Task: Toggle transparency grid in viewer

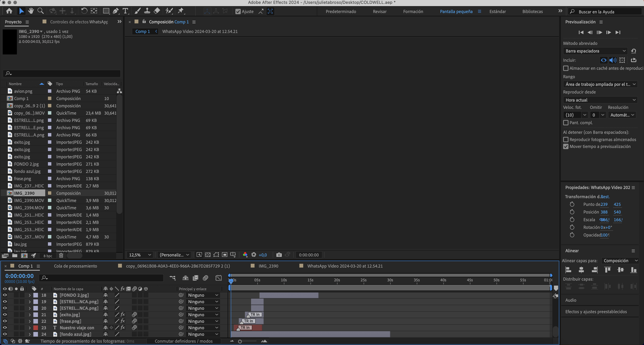Action: coord(208,255)
